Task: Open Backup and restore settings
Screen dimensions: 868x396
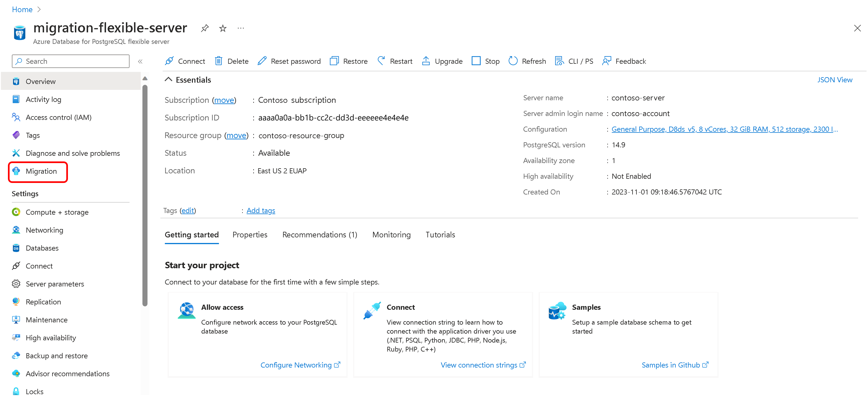Action: pyautogui.click(x=56, y=355)
